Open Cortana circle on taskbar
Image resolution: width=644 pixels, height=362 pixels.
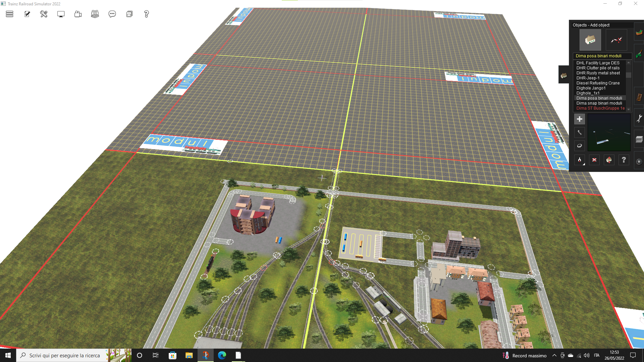coord(140,355)
